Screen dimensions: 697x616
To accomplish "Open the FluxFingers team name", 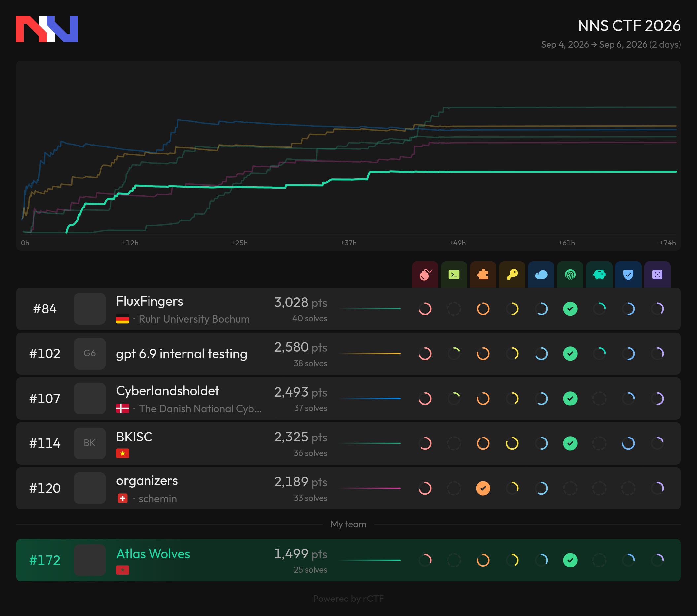I will tap(149, 301).
